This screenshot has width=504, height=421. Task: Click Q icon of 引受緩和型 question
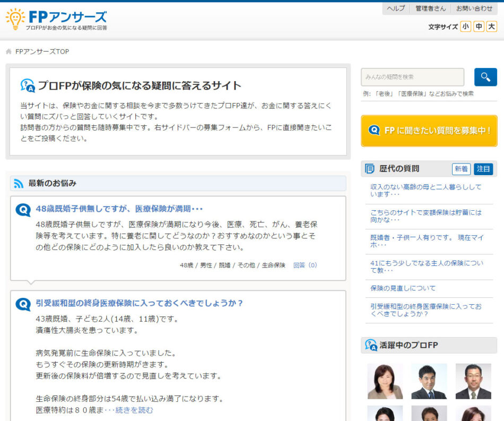(23, 304)
